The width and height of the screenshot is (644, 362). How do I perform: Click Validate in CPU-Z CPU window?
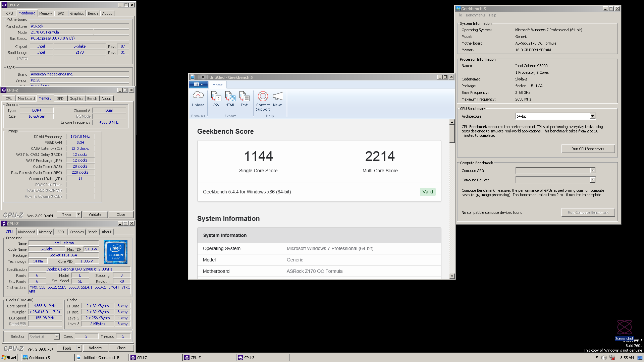(x=95, y=348)
